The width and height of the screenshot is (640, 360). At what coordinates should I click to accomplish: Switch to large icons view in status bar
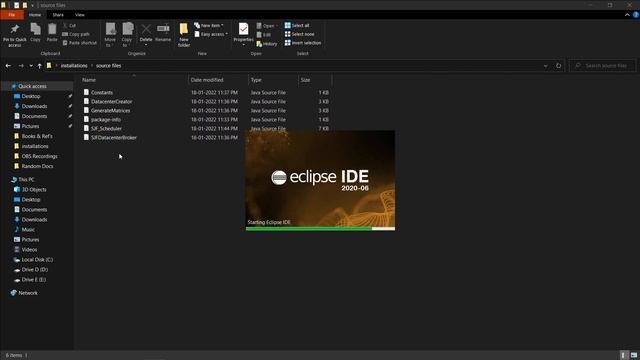click(x=633, y=355)
